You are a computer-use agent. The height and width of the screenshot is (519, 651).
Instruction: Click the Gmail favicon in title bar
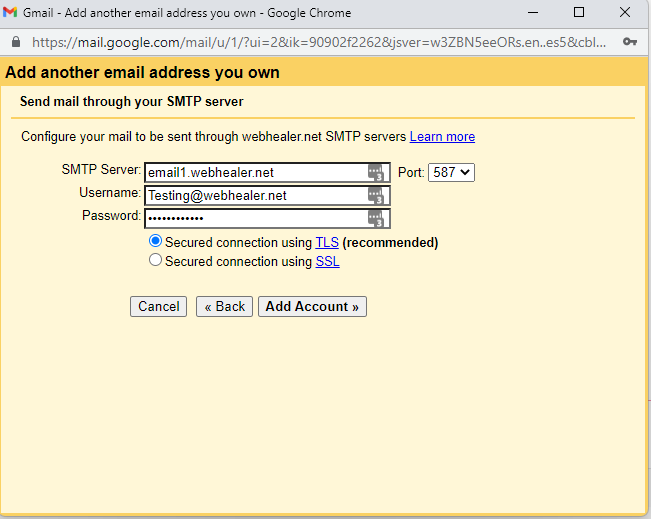point(10,12)
